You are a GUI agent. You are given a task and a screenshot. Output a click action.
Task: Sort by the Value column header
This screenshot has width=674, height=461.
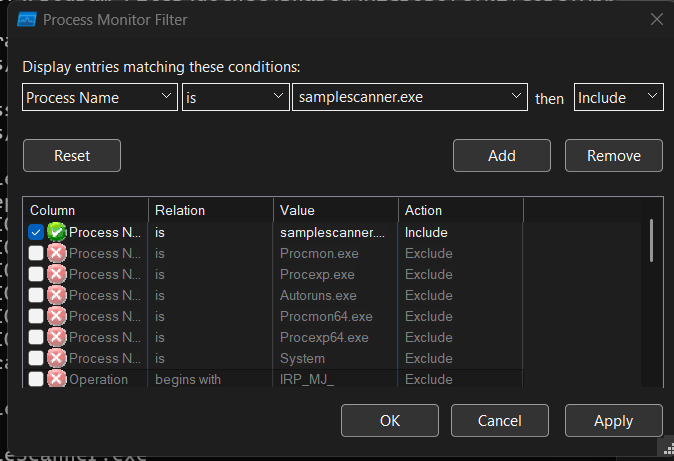click(335, 210)
